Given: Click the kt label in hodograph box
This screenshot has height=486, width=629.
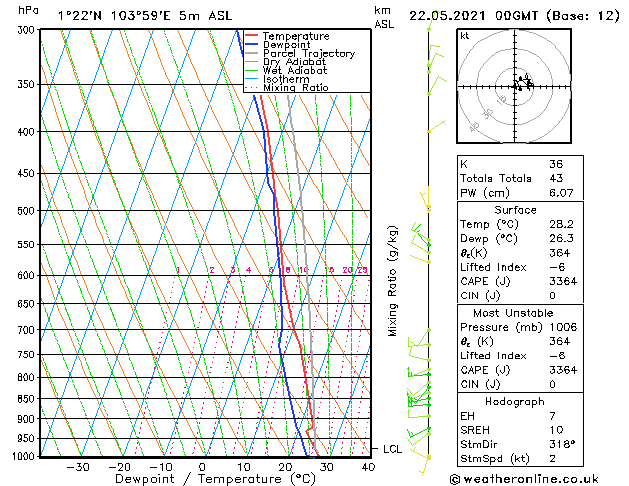Looking at the screenshot, I should [x=464, y=35].
